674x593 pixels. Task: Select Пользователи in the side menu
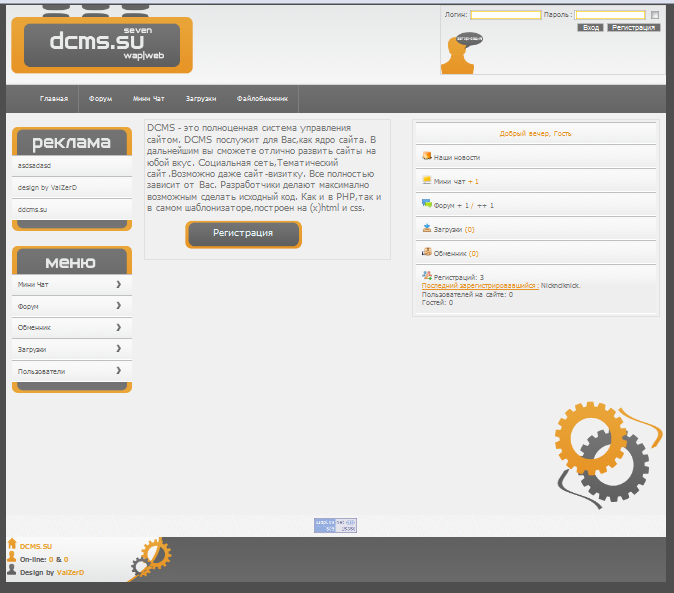point(41,371)
